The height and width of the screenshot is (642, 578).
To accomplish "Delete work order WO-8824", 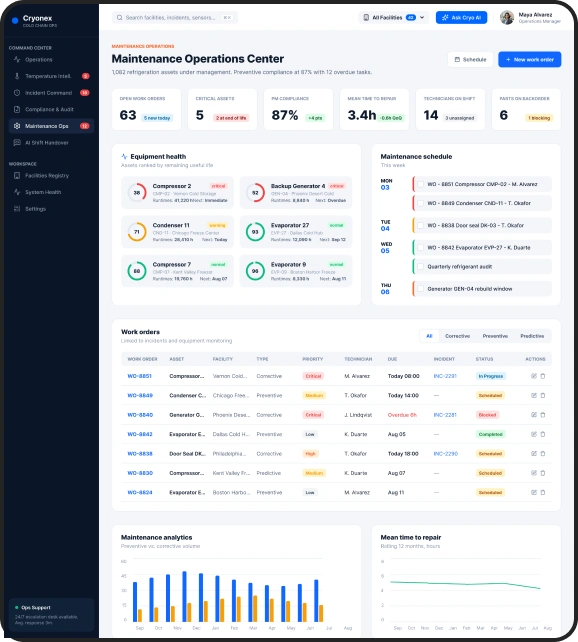I will click(543, 493).
